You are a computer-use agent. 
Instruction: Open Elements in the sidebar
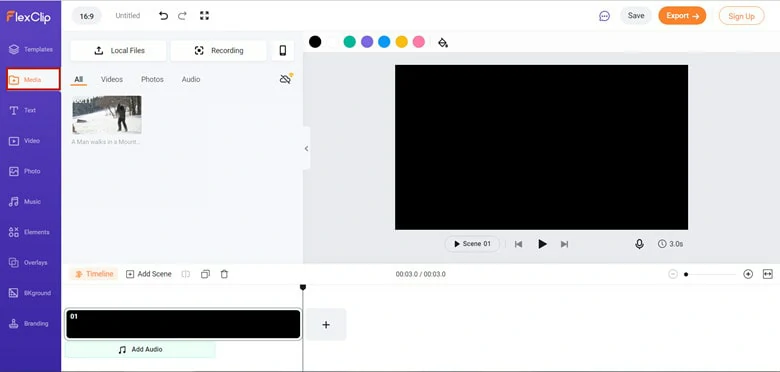pos(30,232)
